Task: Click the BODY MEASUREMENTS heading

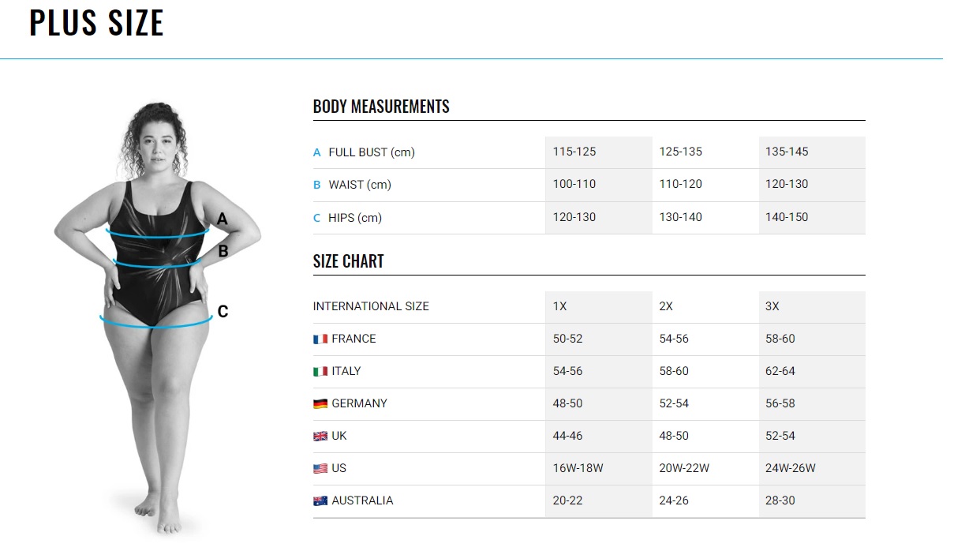Action: (381, 107)
